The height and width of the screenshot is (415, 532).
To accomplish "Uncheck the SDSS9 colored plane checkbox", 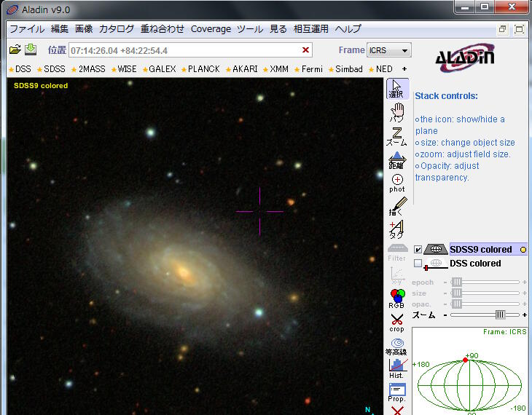I will (x=418, y=250).
